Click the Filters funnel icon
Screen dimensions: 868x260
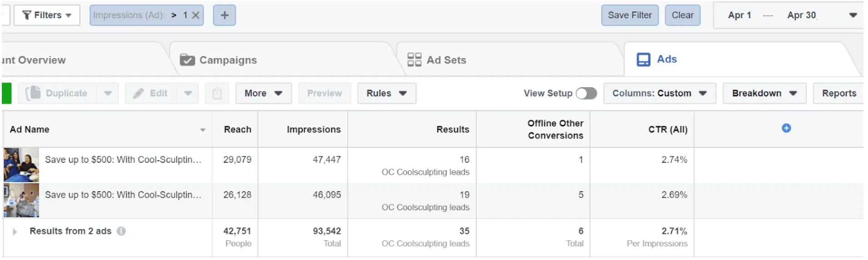pyautogui.click(x=27, y=15)
